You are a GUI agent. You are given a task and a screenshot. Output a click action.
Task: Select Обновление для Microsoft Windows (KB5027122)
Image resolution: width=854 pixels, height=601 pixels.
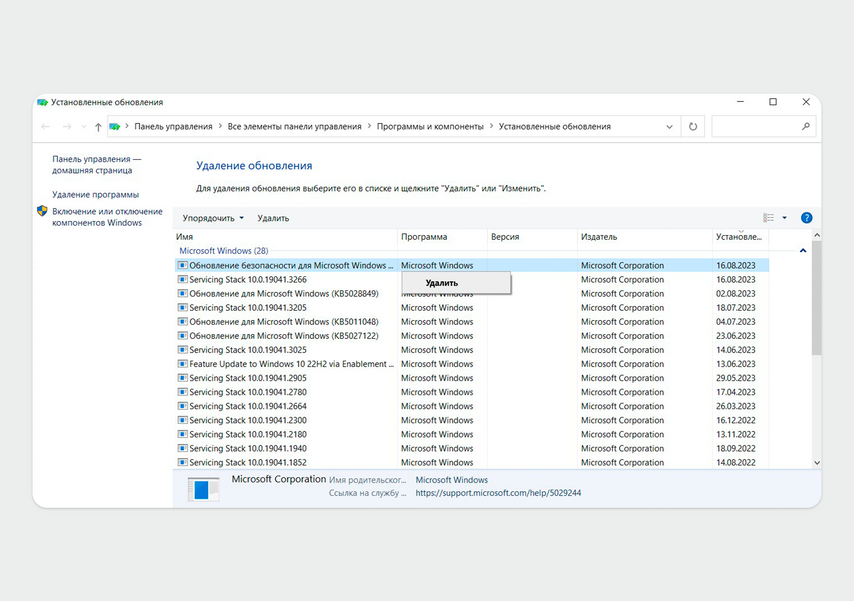[x=284, y=336]
